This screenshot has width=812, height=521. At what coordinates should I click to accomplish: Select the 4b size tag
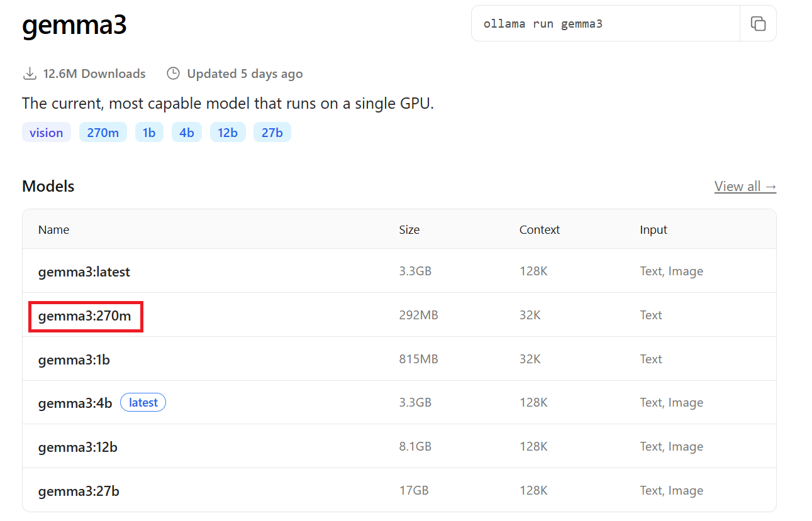tap(187, 133)
